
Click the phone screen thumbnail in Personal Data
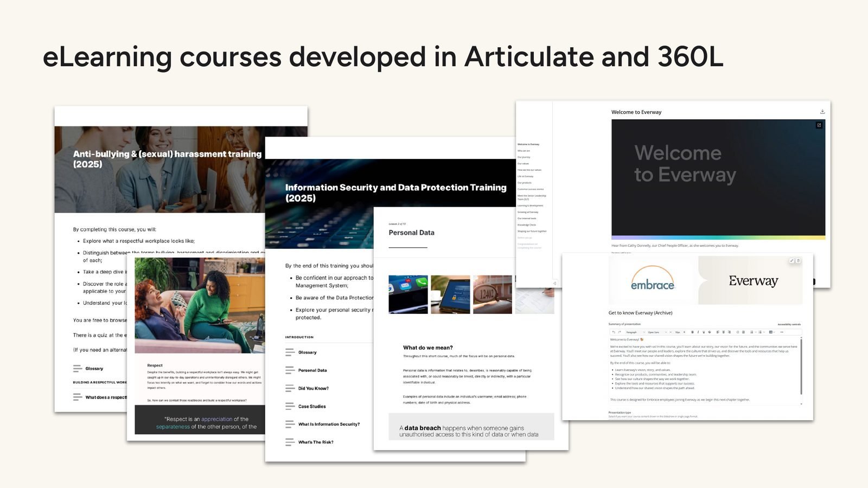click(408, 294)
